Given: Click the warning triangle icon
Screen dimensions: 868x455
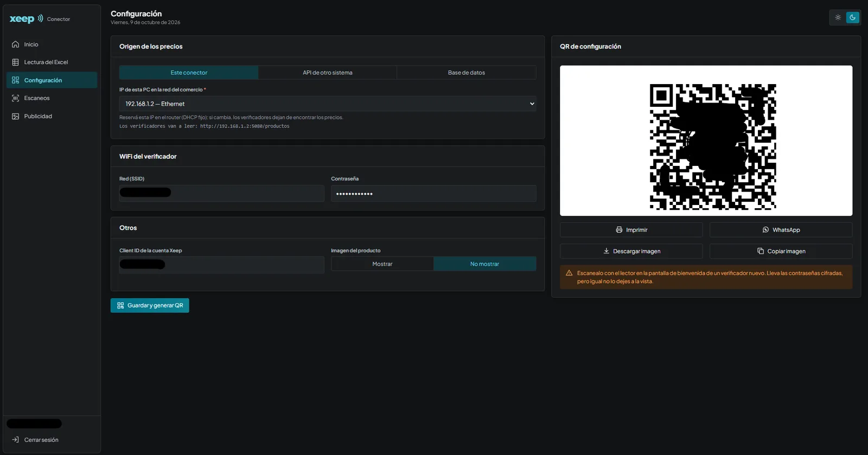Looking at the screenshot, I should coord(569,273).
